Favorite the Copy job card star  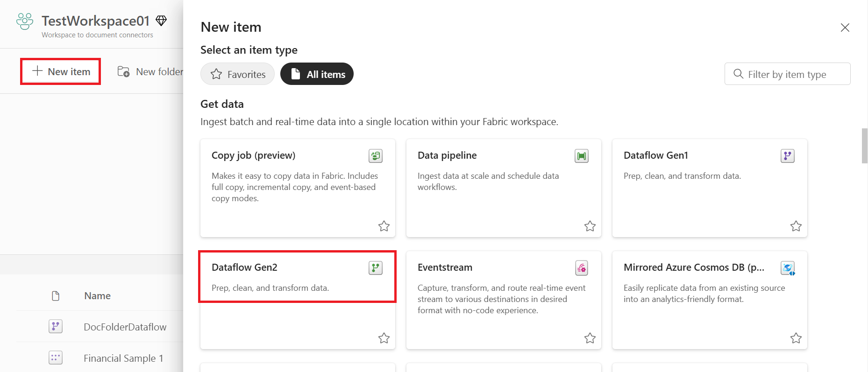coord(384,226)
